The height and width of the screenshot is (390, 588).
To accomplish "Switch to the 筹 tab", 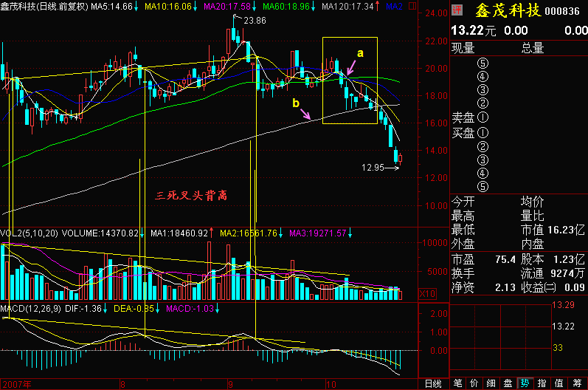I will tap(578, 383).
